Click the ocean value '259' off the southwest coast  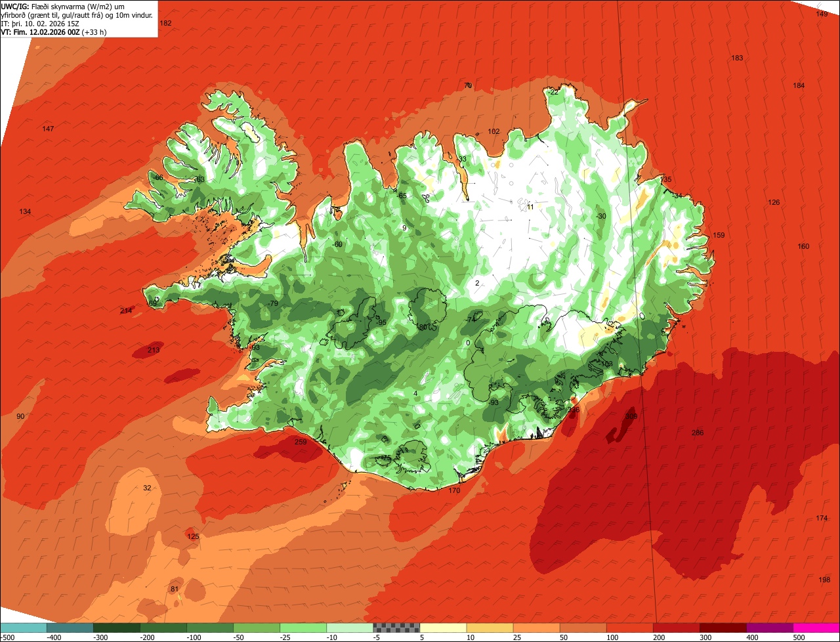[301, 442]
